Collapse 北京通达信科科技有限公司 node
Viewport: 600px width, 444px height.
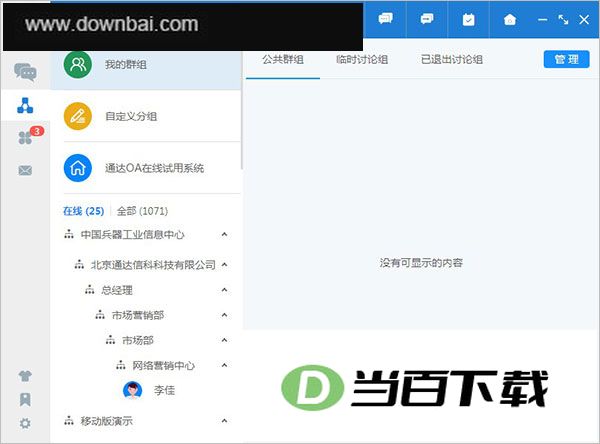tap(225, 264)
